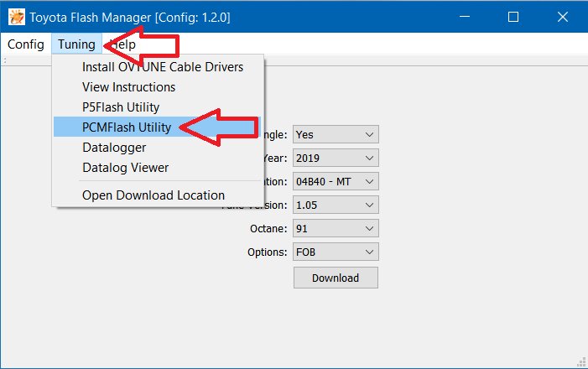The height and width of the screenshot is (369, 588).
Task: Open Datalogger from Tuning menu
Action: (x=158, y=148)
